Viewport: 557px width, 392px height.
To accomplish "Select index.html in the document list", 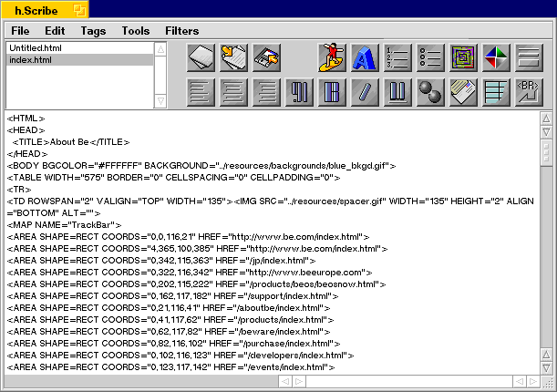I will point(80,59).
